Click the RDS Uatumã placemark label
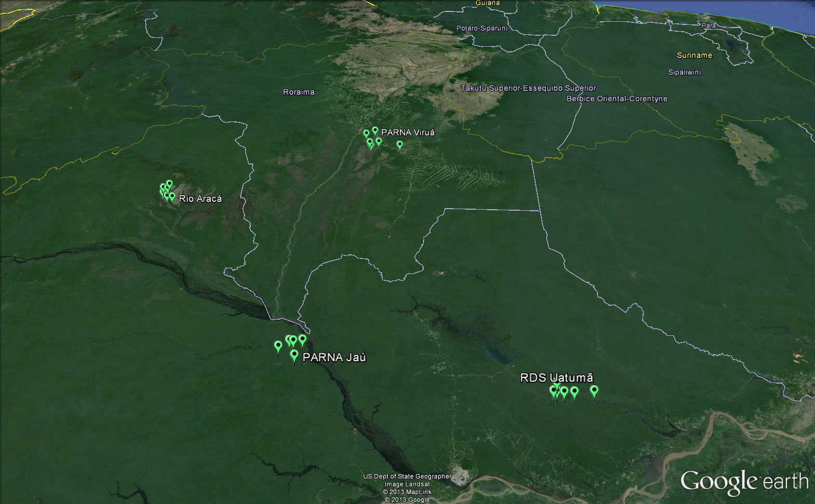Image resolution: width=815 pixels, height=504 pixels. [556, 377]
